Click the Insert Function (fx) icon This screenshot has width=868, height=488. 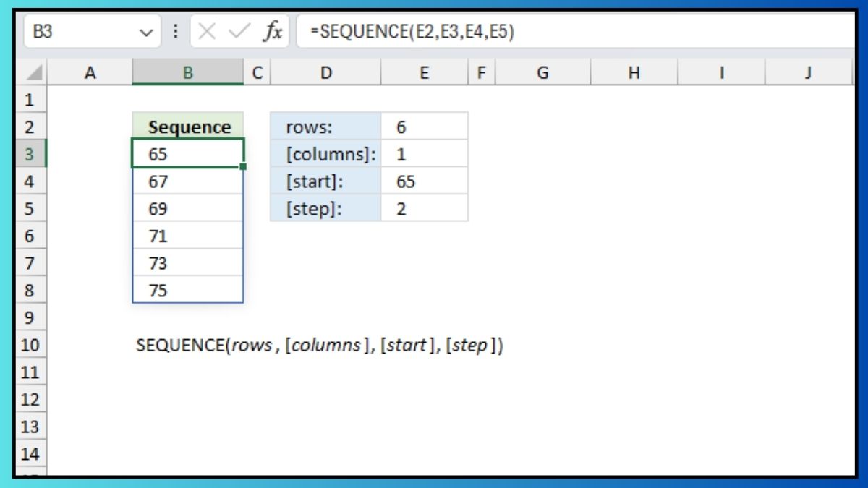click(273, 31)
